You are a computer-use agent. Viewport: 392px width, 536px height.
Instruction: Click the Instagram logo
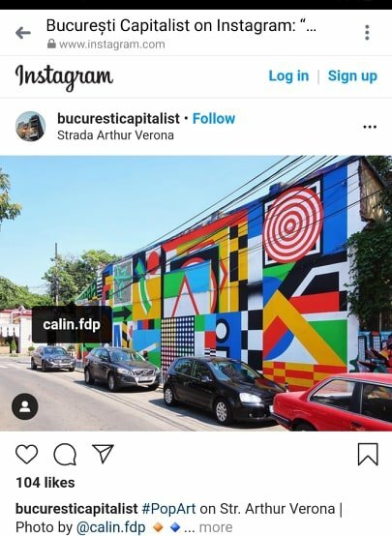click(x=64, y=76)
